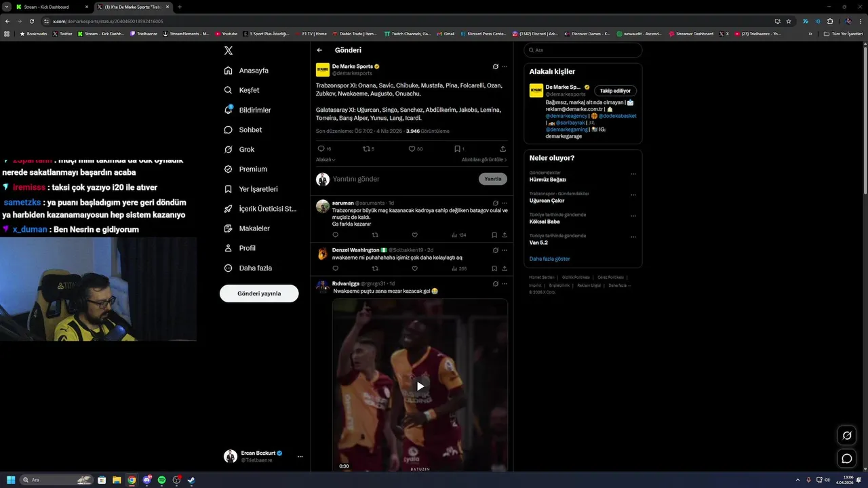Open Köksal Baba trend options

(633, 216)
